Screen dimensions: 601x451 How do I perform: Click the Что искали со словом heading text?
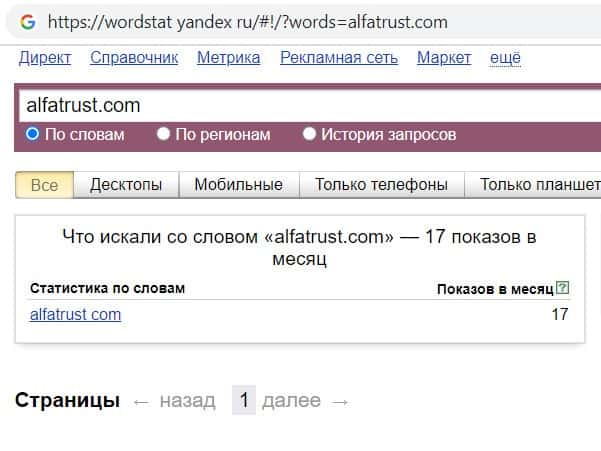[299, 247]
